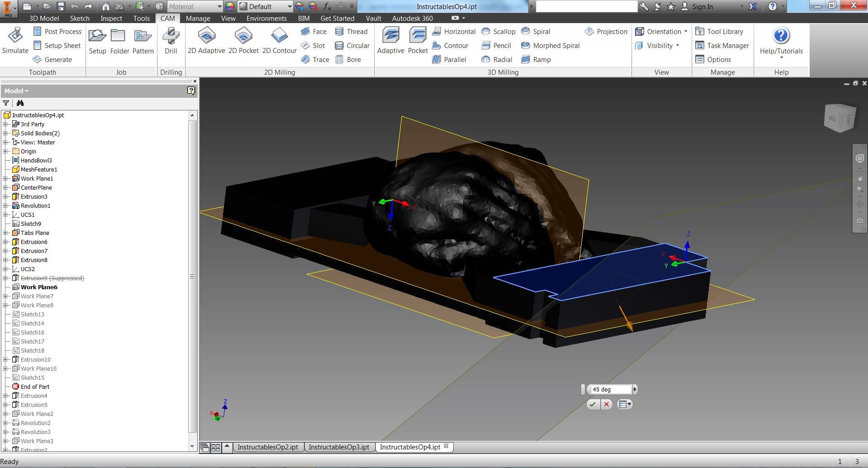Select the Thread milling operation
This screenshot has height=468, width=868.
coord(351,32)
